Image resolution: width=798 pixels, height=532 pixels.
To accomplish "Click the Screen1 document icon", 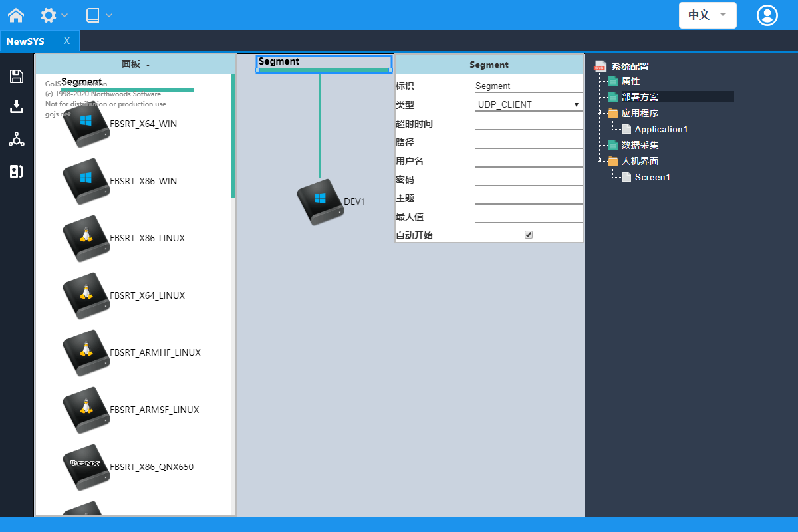I will [626, 177].
